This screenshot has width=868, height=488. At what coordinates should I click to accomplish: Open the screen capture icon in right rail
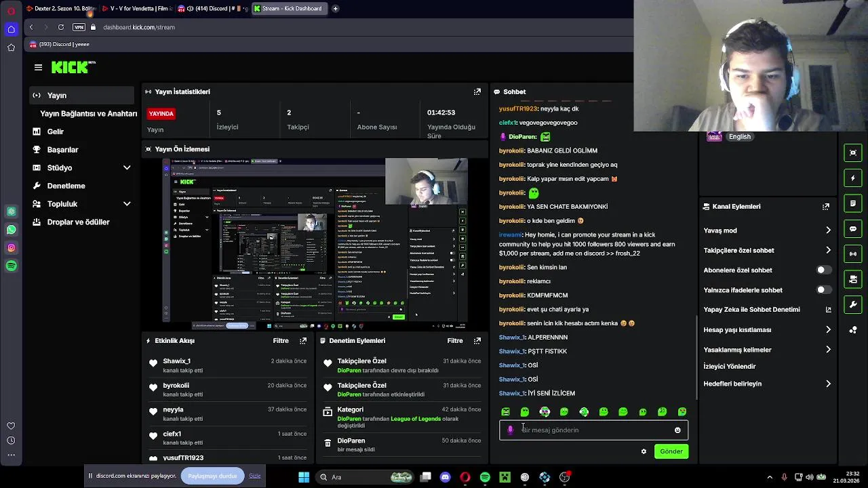point(853,152)
